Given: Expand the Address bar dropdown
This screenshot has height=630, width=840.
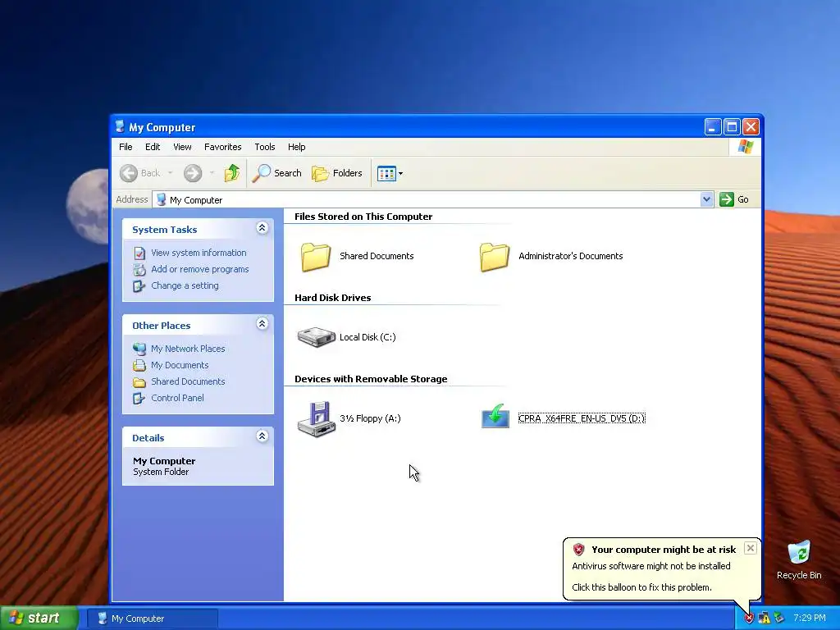Looking at the screenshot, I should [706, 199].
